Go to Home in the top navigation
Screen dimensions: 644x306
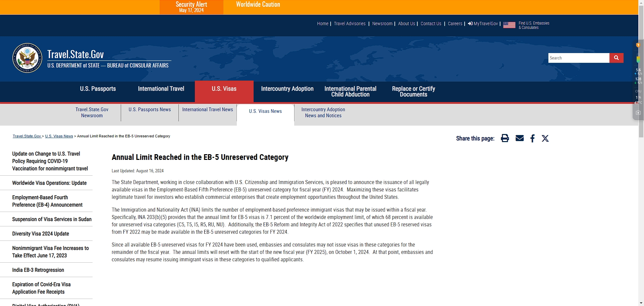click(323, 24)
